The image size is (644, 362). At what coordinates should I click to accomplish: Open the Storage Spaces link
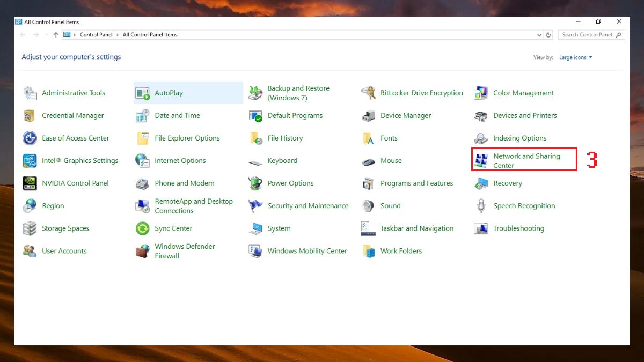pos(65,228)
